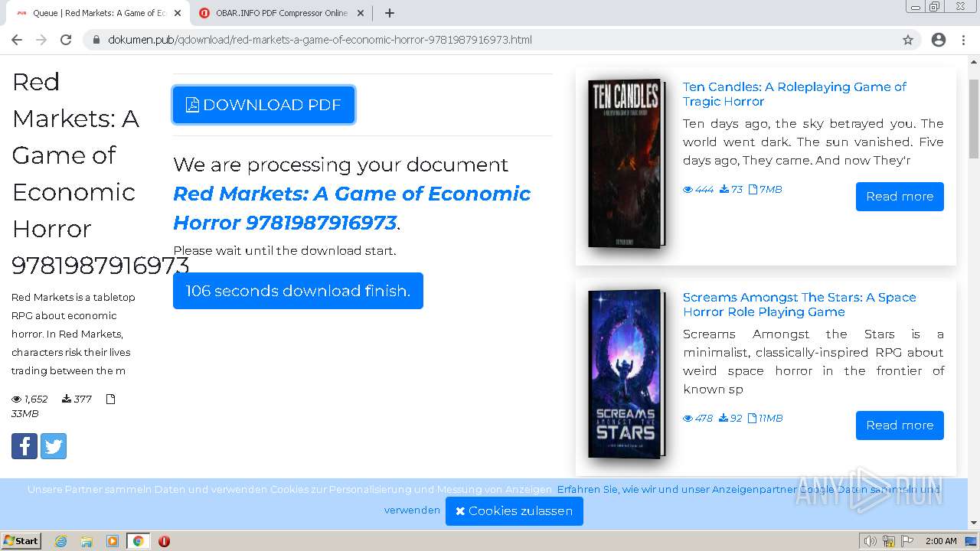
Task: Click the 1,652 views counter
Action: click(30, 399)
